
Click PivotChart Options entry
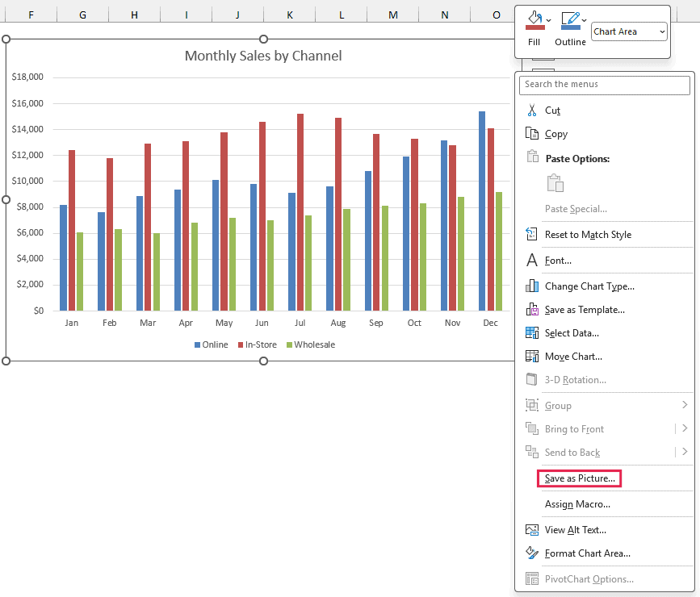589,579
